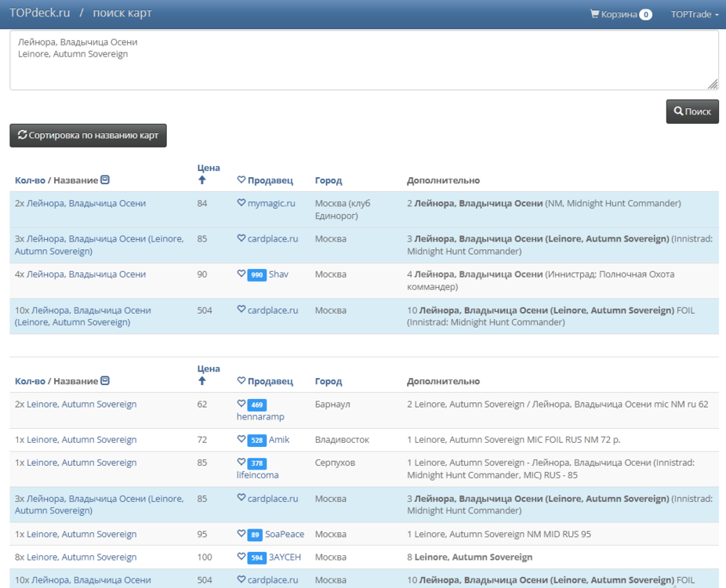Image resolution: width=726 pixels, height=588 pixels.
Task: Toggle Сортировка по названию карт button
Action: [x=88, y=136]
